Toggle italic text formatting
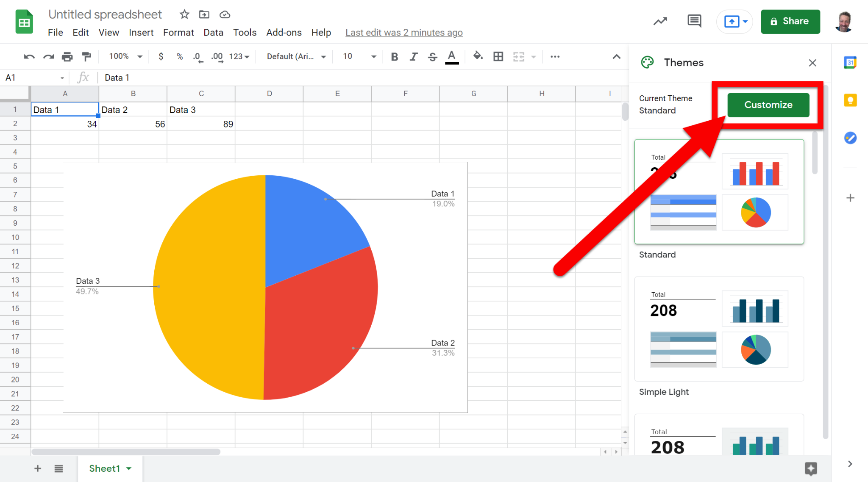Screen dimensions: 868x482 pos(413,56)
